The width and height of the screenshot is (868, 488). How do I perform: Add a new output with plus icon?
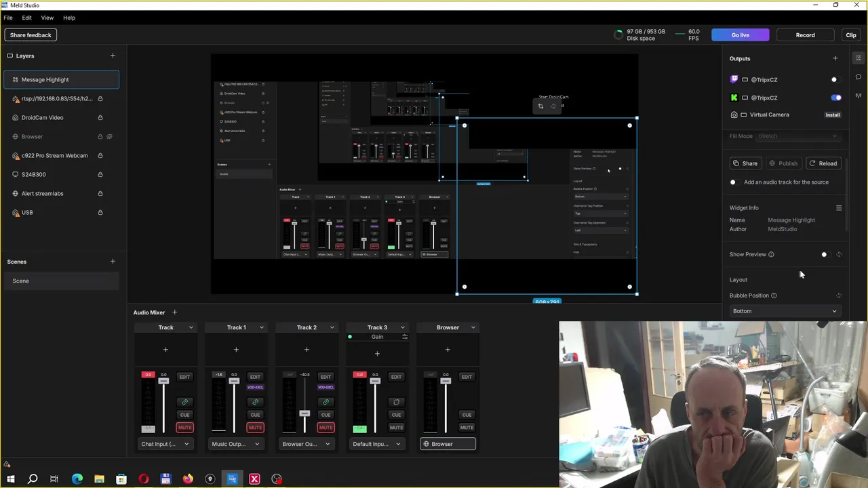pyautogui.click(x=835, y=58)
